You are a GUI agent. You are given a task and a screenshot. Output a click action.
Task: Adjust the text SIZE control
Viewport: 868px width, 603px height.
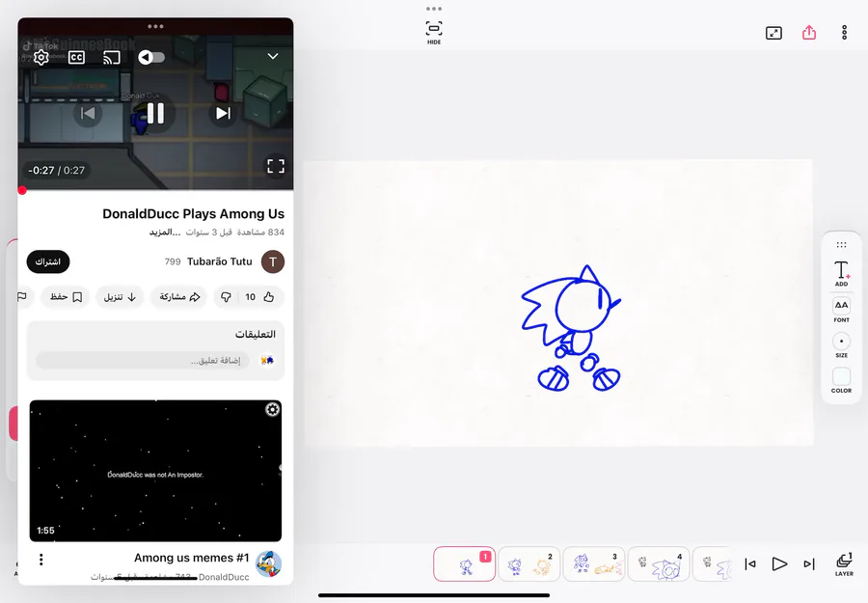(841, 345)
